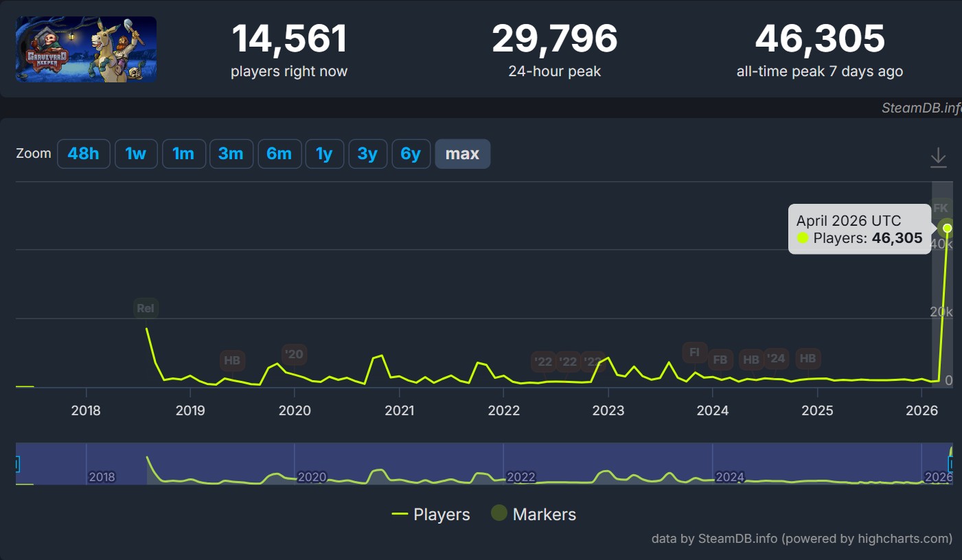Select the '24 marker on the chart

[776, 358]
